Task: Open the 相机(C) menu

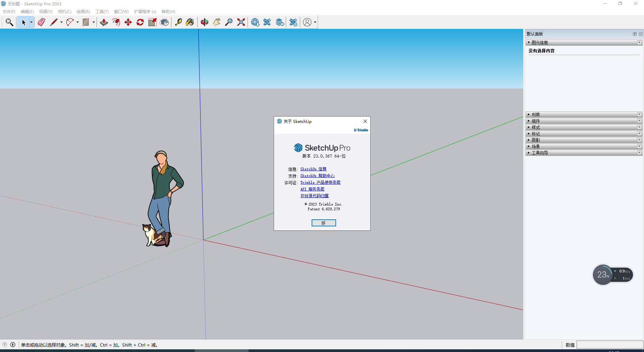Action: pyautogui.click(x=64, y=12)
